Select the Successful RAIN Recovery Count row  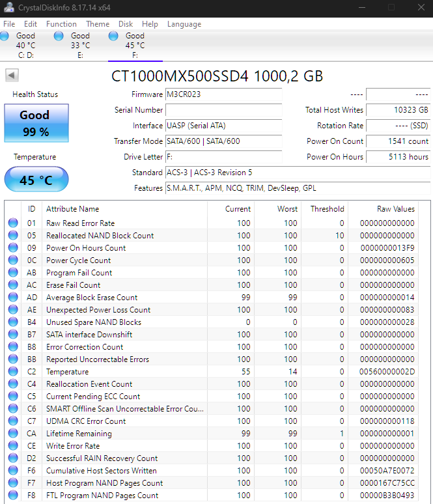tap(212, 458)
